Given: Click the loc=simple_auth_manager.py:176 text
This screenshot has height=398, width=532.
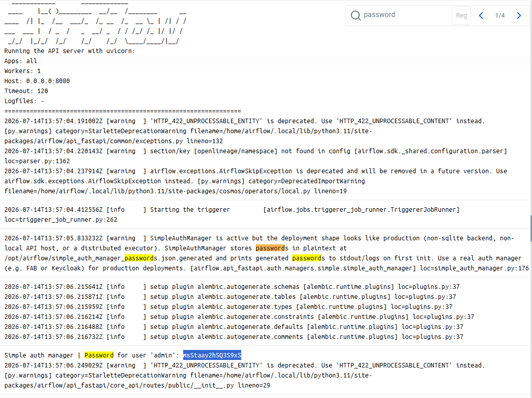Looking at the screenshot, I should [474, 268].
